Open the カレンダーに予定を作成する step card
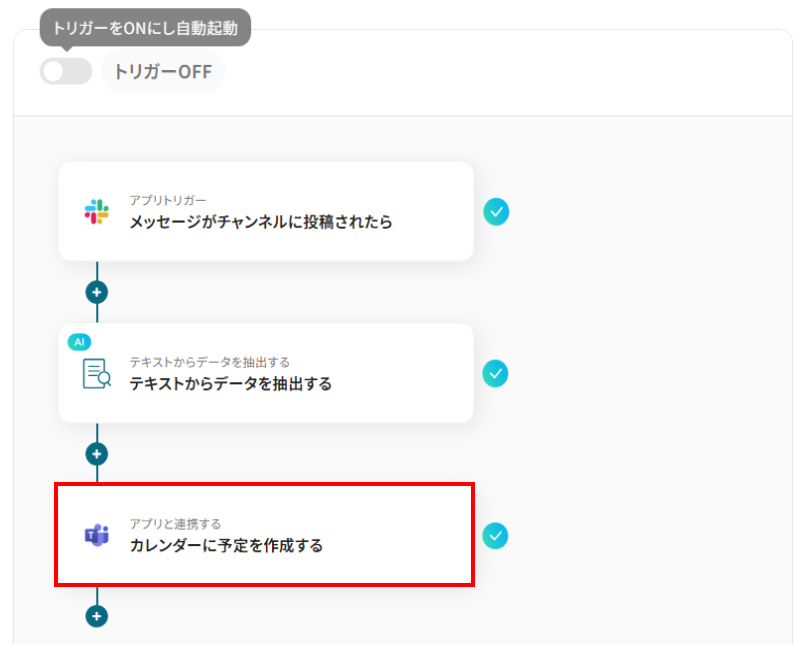 click(265, 534)
